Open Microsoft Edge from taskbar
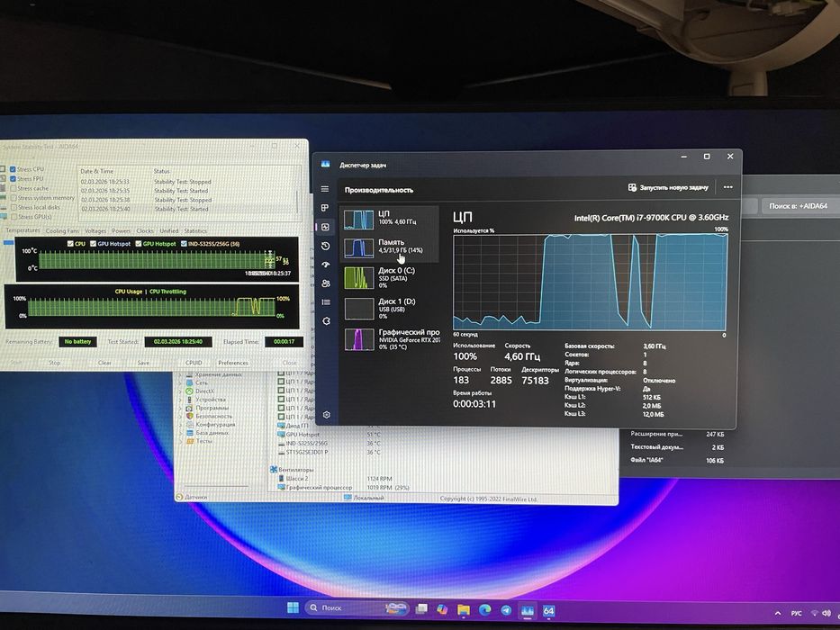840x630 pixels. (484, 609)
